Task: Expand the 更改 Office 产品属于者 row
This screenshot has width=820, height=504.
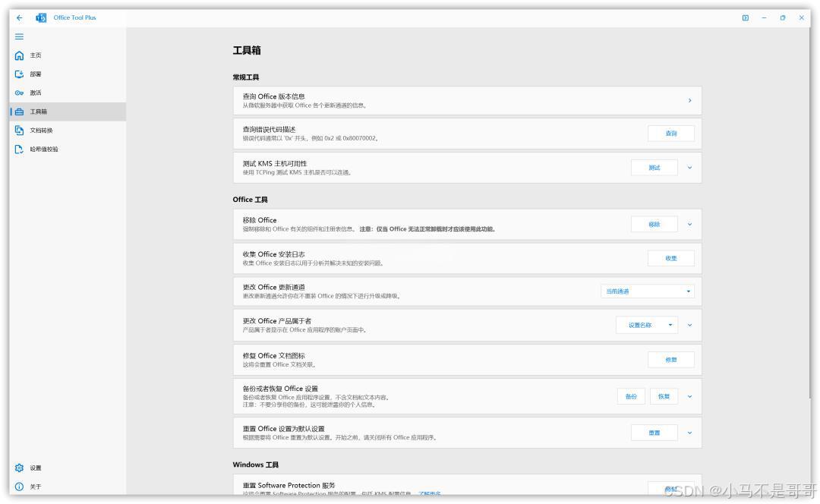Action: click(x=689, y=325)
